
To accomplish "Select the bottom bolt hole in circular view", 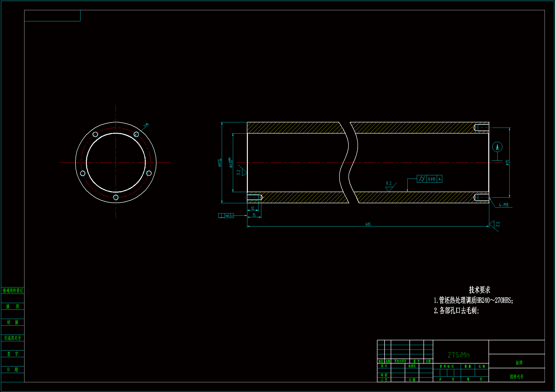I will coord(116,197).
